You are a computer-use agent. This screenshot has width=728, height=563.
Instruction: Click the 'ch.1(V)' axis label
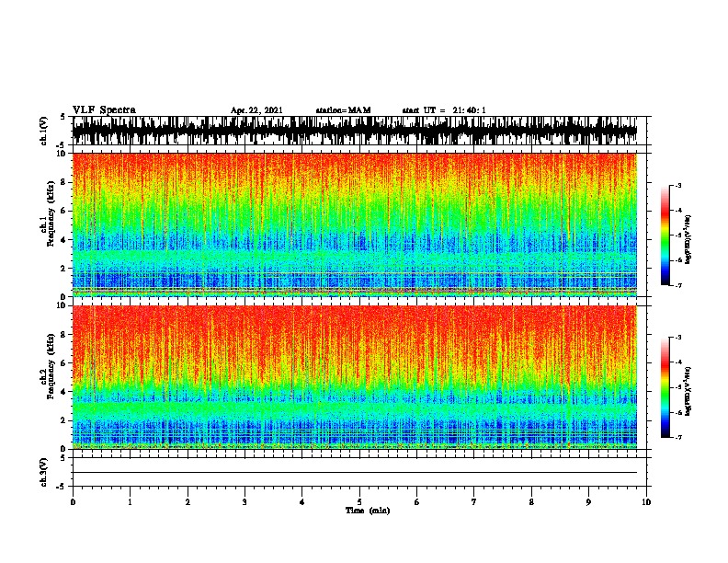[x=44, y=131]
